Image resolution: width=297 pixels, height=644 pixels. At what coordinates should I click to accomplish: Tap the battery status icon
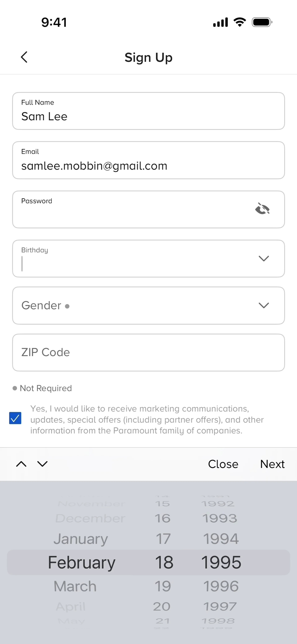262,22
